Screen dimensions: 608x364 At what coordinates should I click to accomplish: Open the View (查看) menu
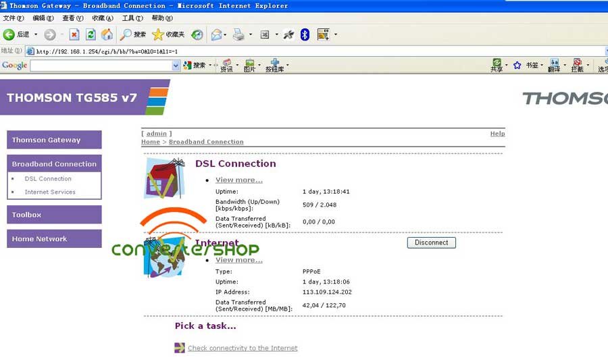(x=72, y=18)
